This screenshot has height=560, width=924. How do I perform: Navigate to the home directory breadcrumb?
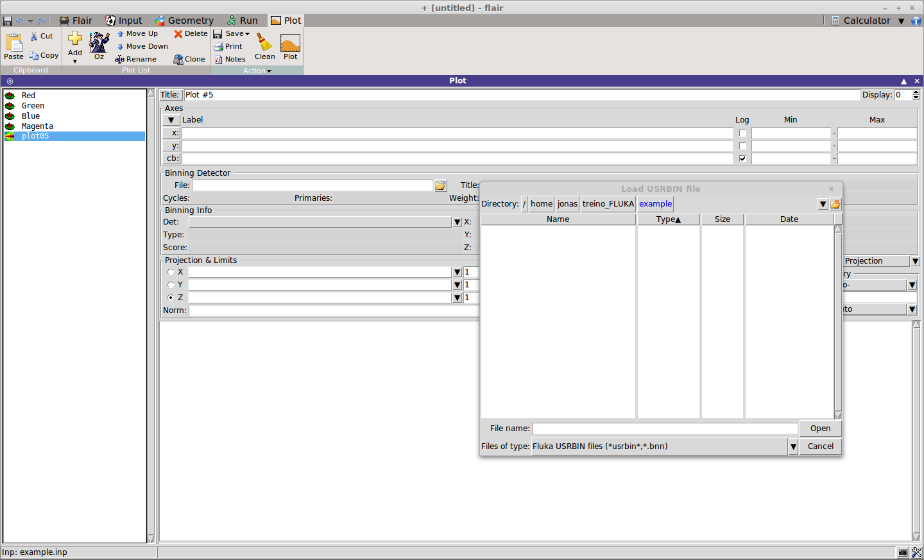click(542, 204)
